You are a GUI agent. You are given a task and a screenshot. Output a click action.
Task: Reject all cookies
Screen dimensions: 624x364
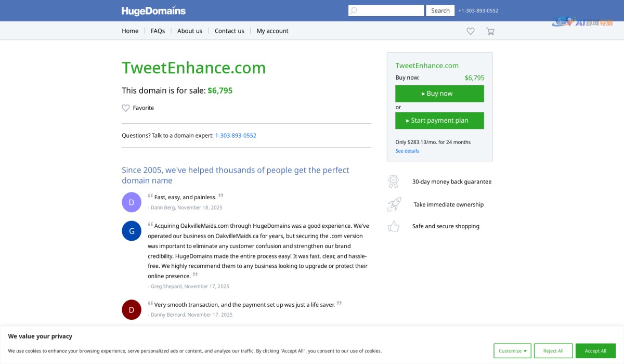coord(553,351)
